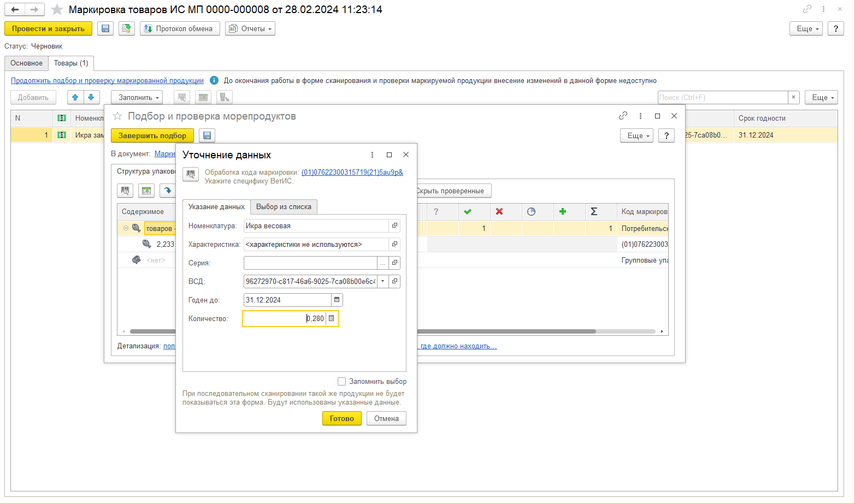Open the Еще menu in Подбор window

pos(636,135)
